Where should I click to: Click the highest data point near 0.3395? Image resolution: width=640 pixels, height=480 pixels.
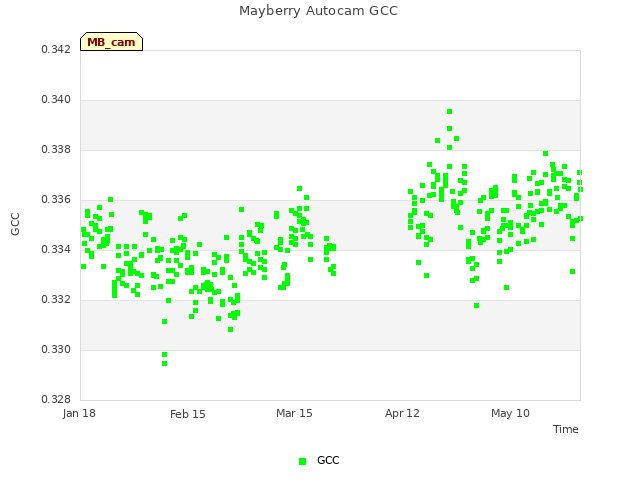[449, 112]
